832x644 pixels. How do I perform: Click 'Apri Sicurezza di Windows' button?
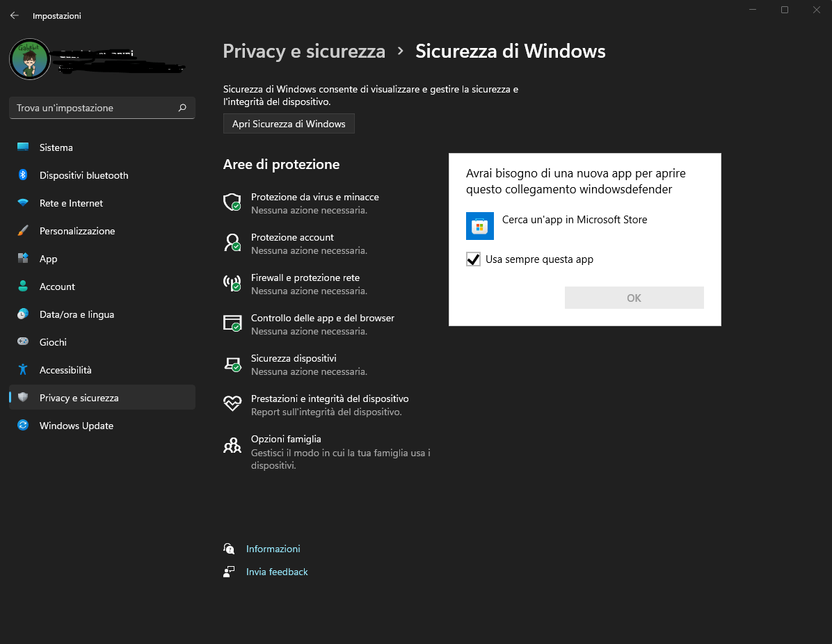[x=289, y=124]
